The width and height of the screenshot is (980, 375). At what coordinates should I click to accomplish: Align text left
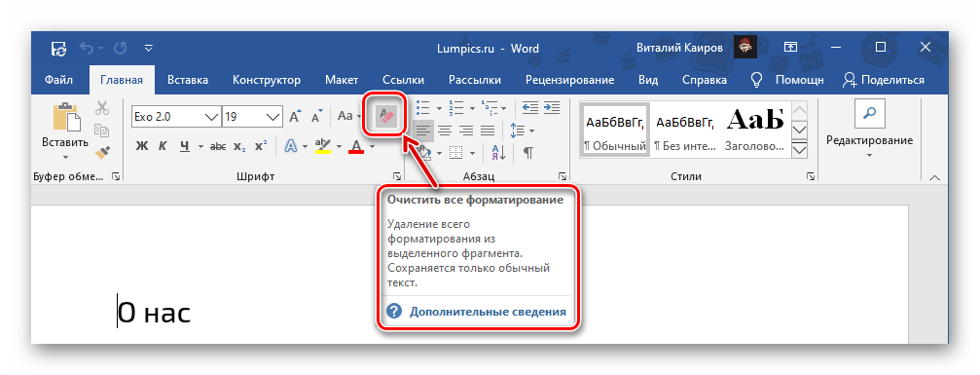click(x=424, y=131)
